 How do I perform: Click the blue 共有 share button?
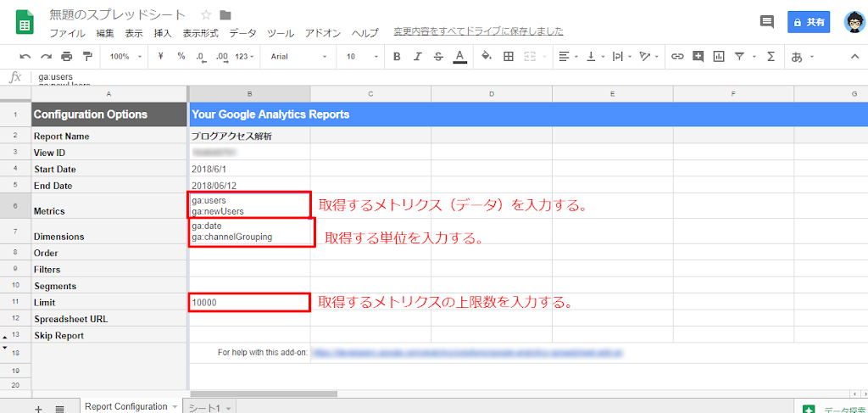[x=809, y=22]
